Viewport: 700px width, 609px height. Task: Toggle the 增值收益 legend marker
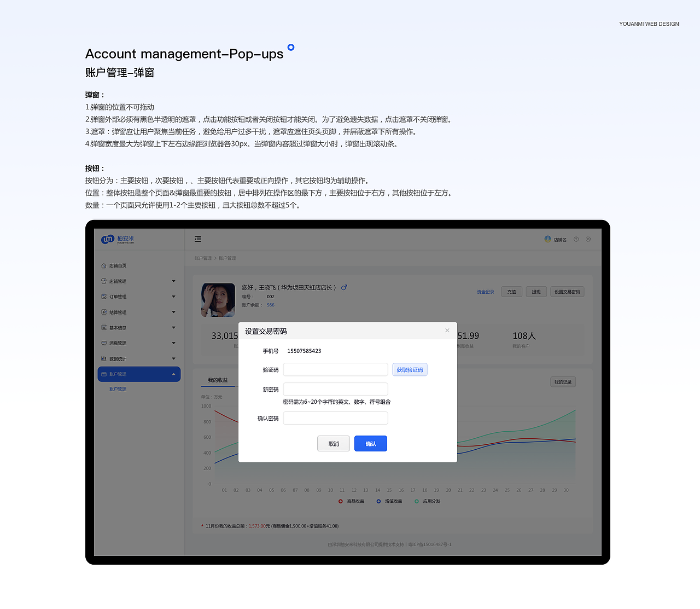tap(378, 501)
